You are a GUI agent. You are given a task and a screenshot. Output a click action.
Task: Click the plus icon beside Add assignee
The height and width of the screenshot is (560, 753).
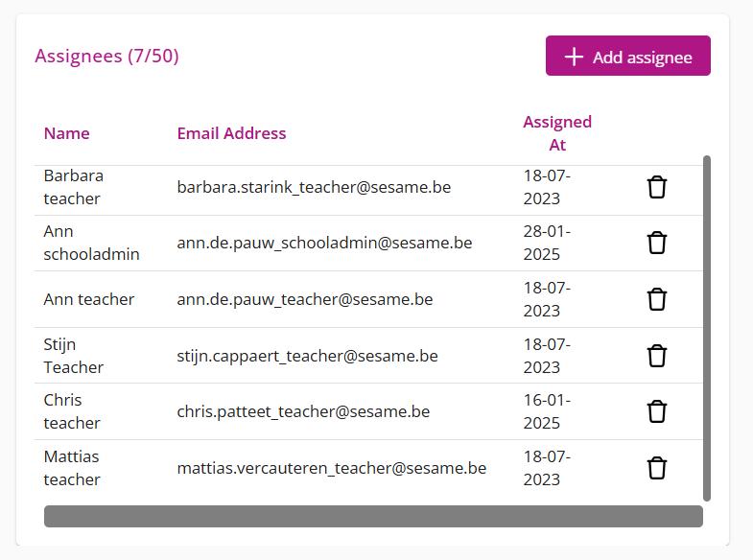(574, 57)
